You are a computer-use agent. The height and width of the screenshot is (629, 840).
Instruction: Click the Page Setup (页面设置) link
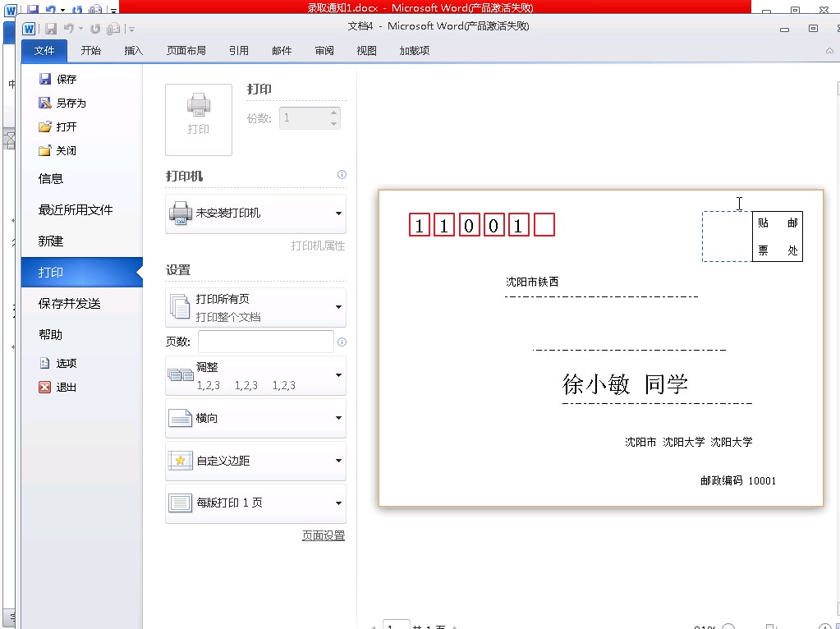(323, 535)
